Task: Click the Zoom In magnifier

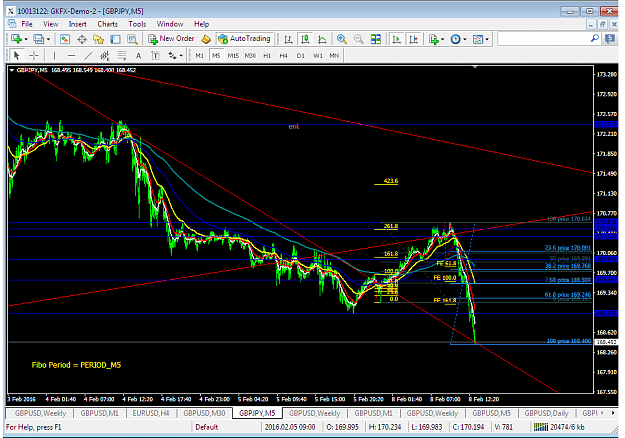Action: [342, 39]
